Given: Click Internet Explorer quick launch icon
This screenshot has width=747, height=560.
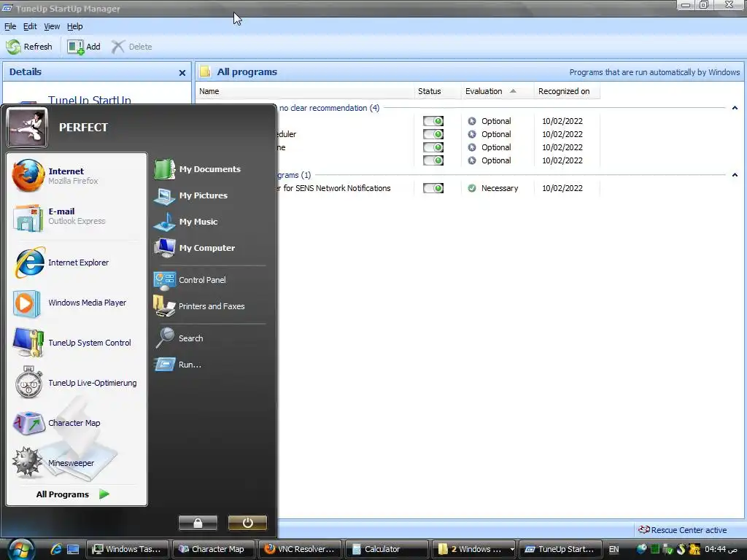Looking at the screenshot, I should click(x=56, y=549).
